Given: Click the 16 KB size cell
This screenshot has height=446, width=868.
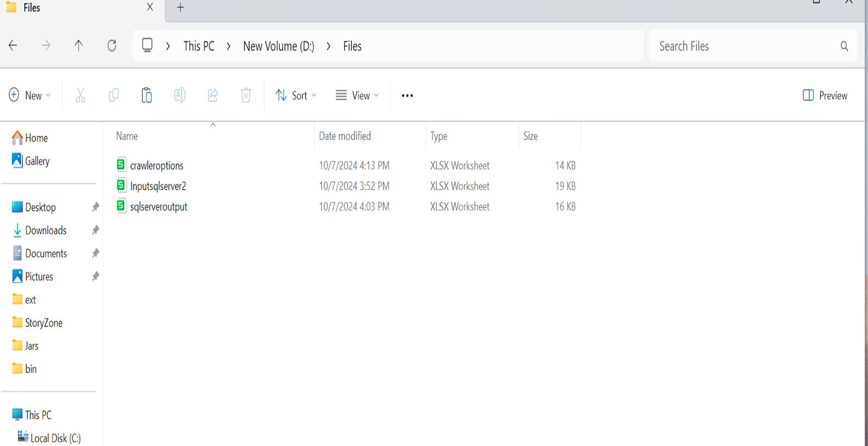Looking at the screenshot, I should (x=565, y=207).
